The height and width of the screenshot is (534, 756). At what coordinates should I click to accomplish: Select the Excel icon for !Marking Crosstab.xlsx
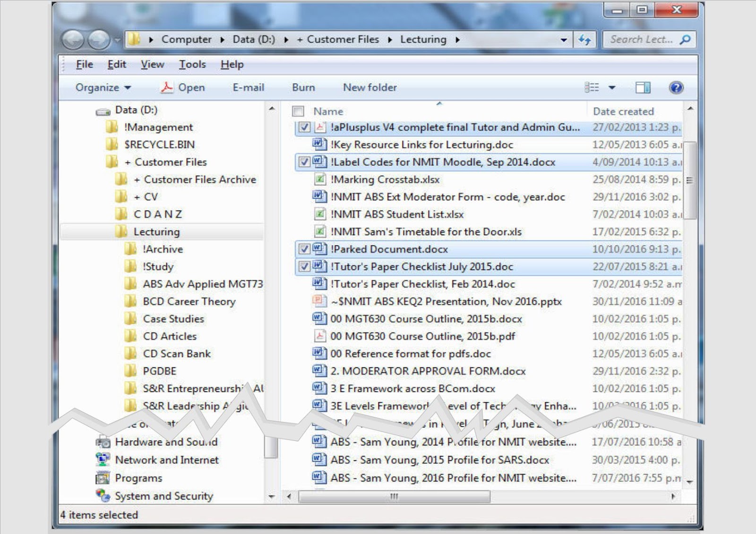tap(321, 179)
